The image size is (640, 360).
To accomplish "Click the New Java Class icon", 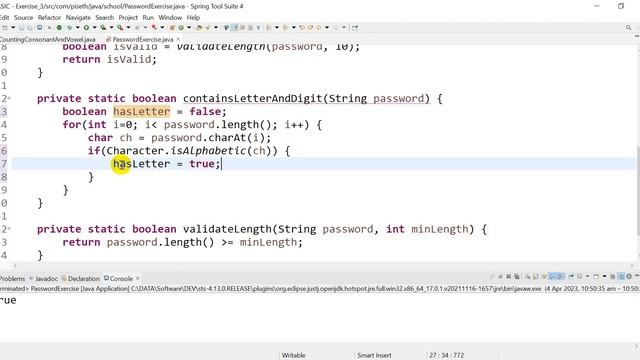I will [x=181, y=28].
